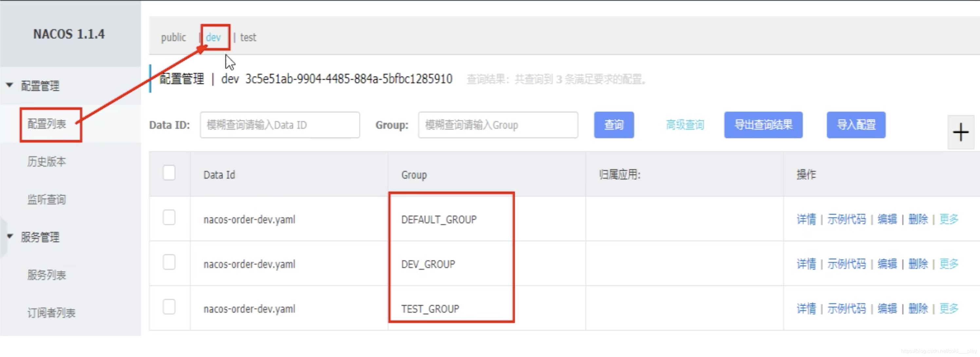Open 服务列表 in the sidebar
Viewport: 980px width, 357px height.
point(47,275)
